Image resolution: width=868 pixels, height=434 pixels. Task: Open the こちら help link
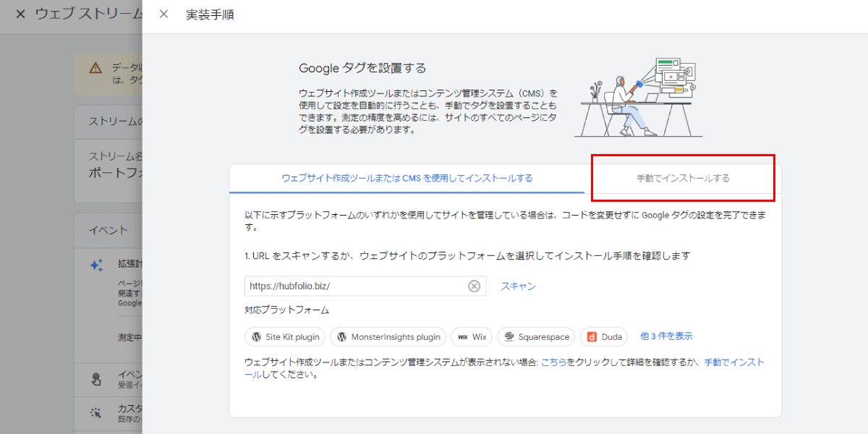(x=554, y=362)
